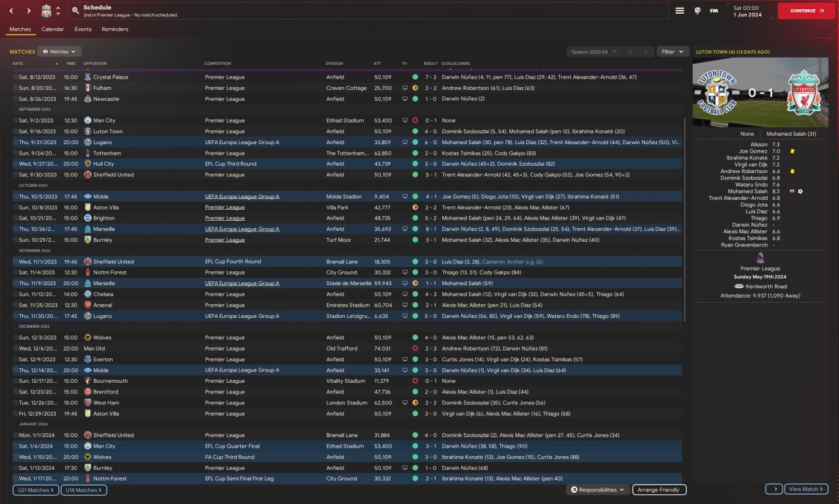
Task: Expand the Matches view dropdown
Action: point(59,51)
